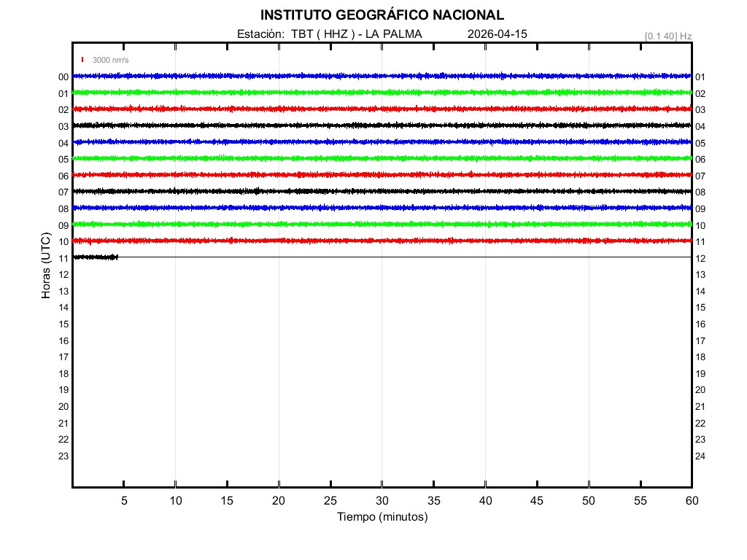Click the Horas (UTC) axis label
Image resolution: width=747 pixels, height=560 pixels.
(45, 266)
